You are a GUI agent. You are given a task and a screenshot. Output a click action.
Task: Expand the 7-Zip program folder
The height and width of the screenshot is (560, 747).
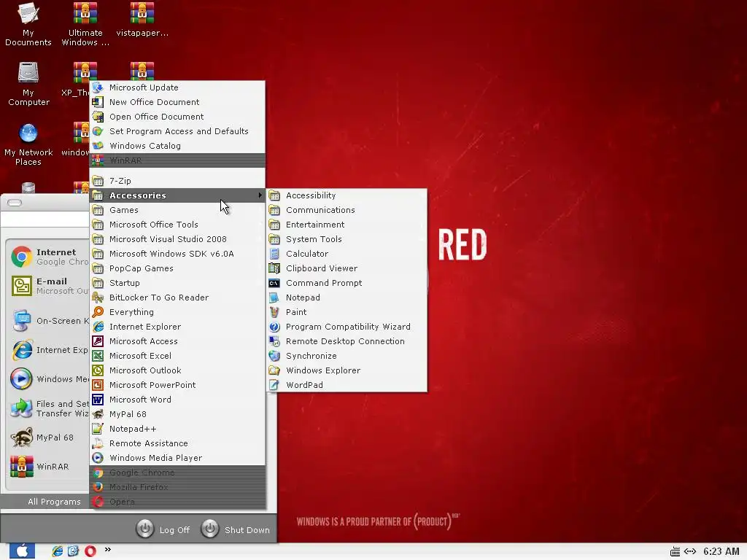[177, 181]
